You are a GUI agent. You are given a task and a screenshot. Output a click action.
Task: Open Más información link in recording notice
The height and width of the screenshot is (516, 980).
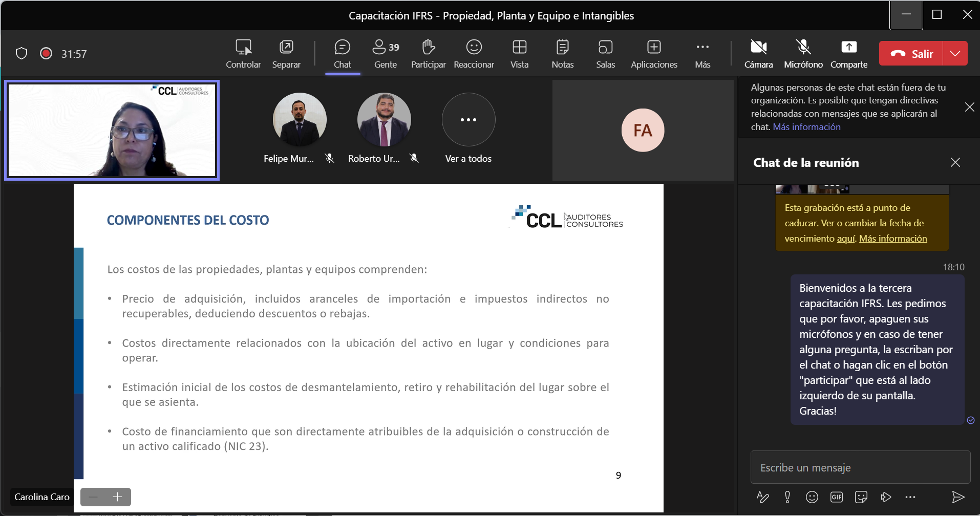(x=893, y=239)
